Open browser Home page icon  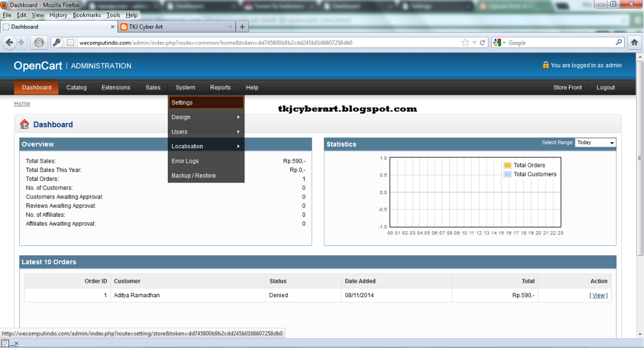point(634,42)
